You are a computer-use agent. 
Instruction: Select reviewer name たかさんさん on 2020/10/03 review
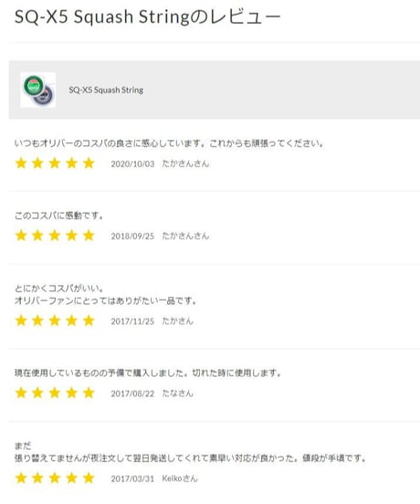pos(185,163)
